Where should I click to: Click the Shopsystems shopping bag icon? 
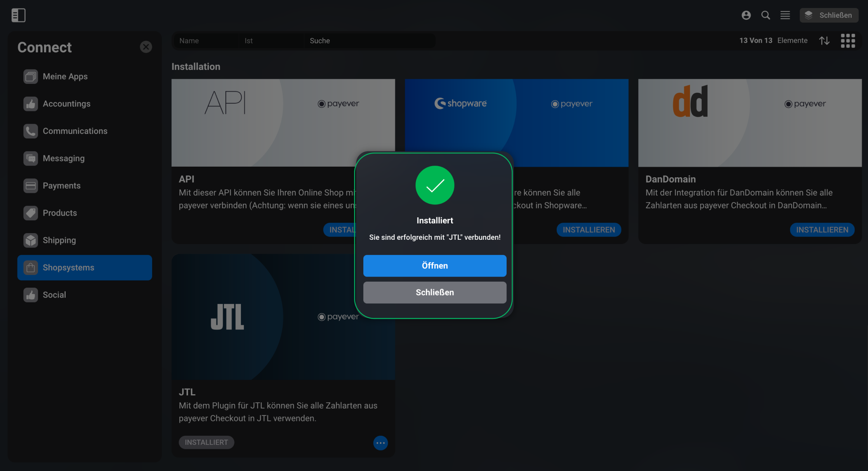coord(31,268)
